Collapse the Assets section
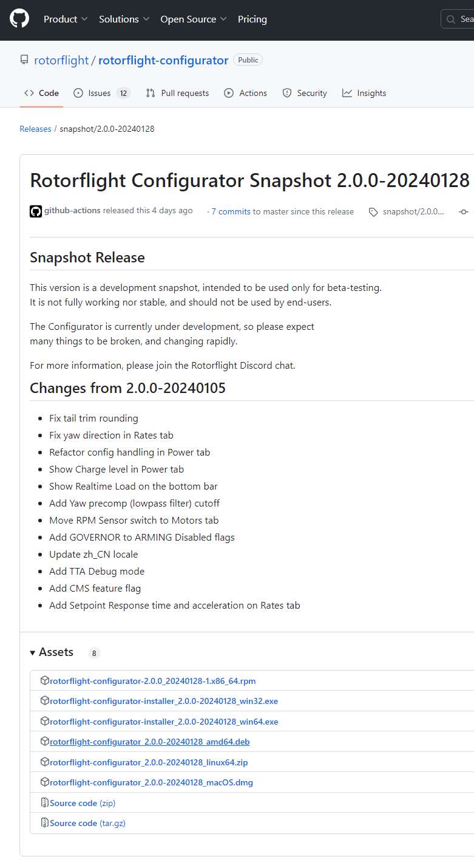The width and height of the screenshot is (474, 868). [52, 652]
